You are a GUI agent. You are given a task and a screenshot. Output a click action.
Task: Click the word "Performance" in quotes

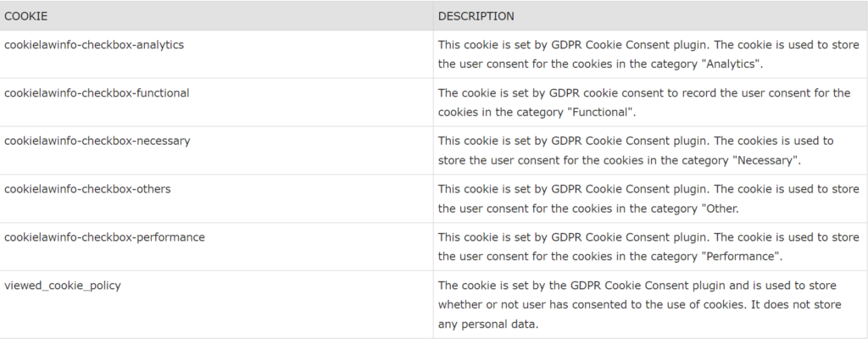[x=744, y=257]
